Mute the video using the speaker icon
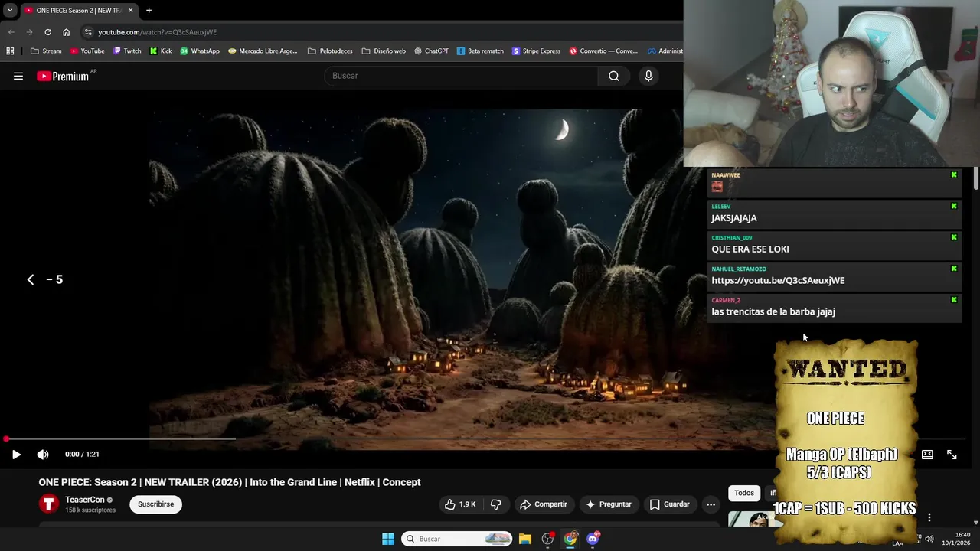 pyautogui.click(x=43, y=454)
